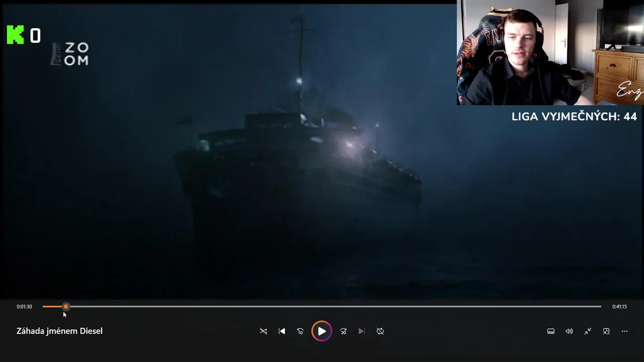Click the webcam overlay thumbnail

(550, 52)
